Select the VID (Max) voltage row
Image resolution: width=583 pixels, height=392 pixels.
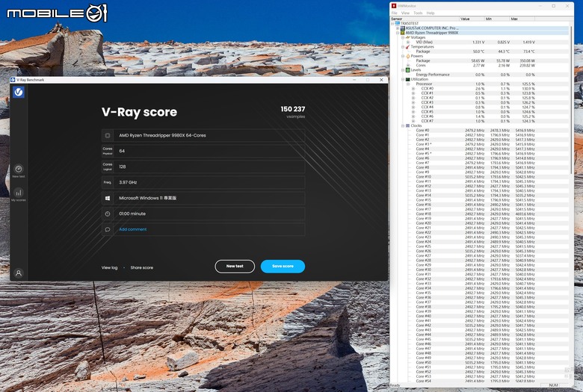click(480, 42)
